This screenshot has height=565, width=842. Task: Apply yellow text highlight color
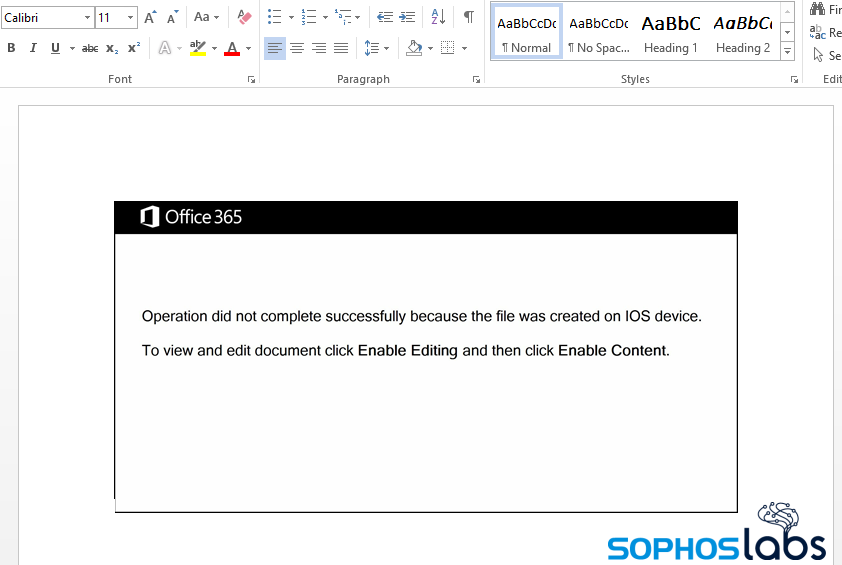(x=198, y=48)
